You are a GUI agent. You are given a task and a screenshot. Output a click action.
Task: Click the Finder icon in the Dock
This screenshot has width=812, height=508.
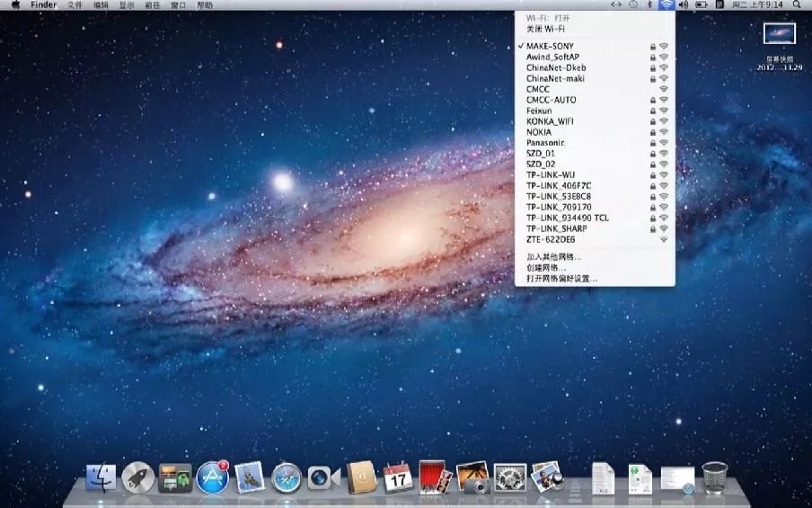(101, 477)
